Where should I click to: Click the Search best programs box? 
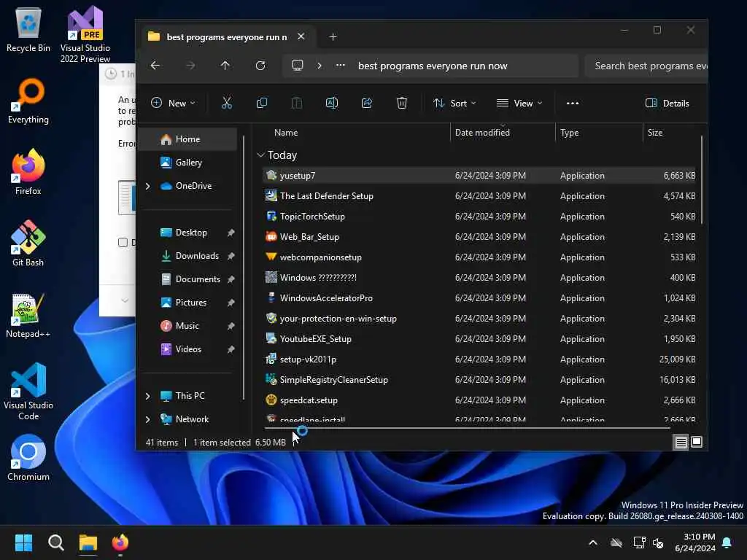tap(646, 66)
